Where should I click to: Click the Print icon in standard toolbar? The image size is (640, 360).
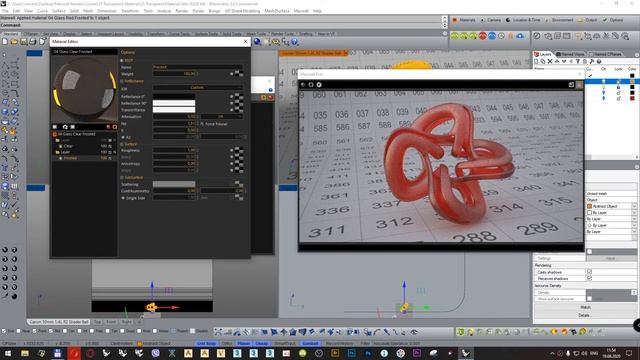pos(33,42)
